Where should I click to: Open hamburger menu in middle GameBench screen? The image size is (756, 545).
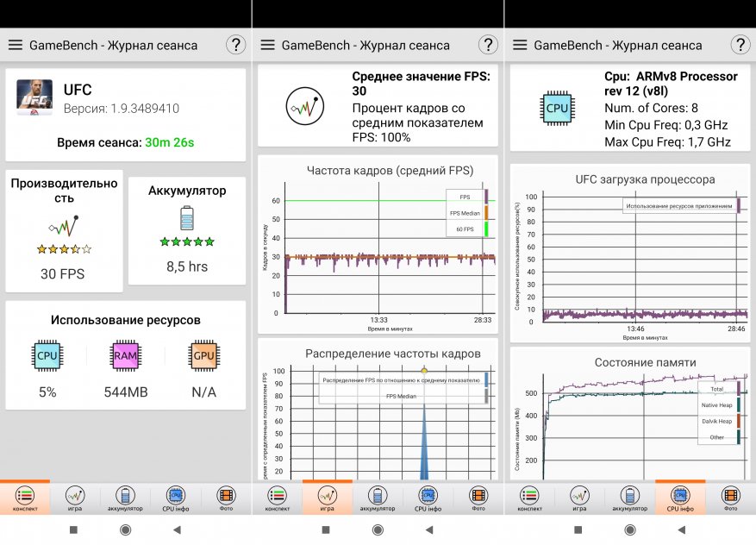point(267,45)
